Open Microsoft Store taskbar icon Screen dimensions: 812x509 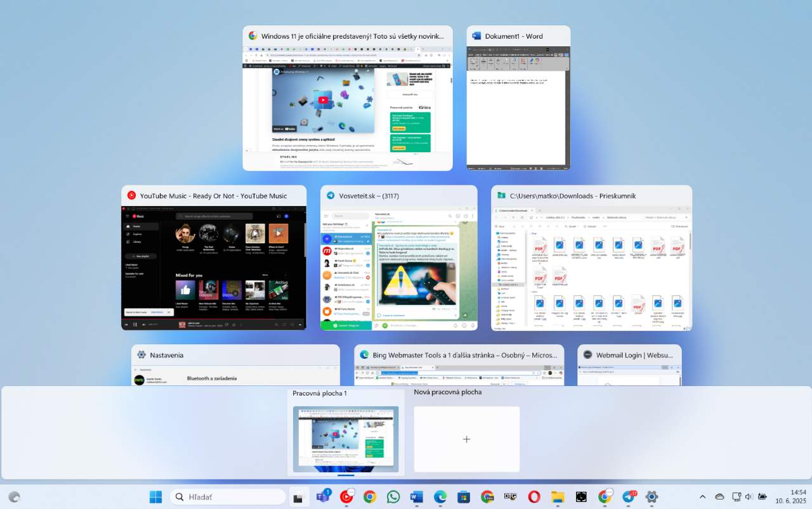464,497
